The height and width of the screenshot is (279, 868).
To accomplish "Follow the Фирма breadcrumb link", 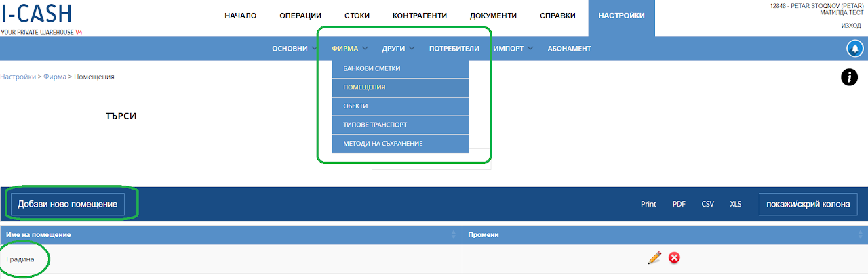I will 55,77.
